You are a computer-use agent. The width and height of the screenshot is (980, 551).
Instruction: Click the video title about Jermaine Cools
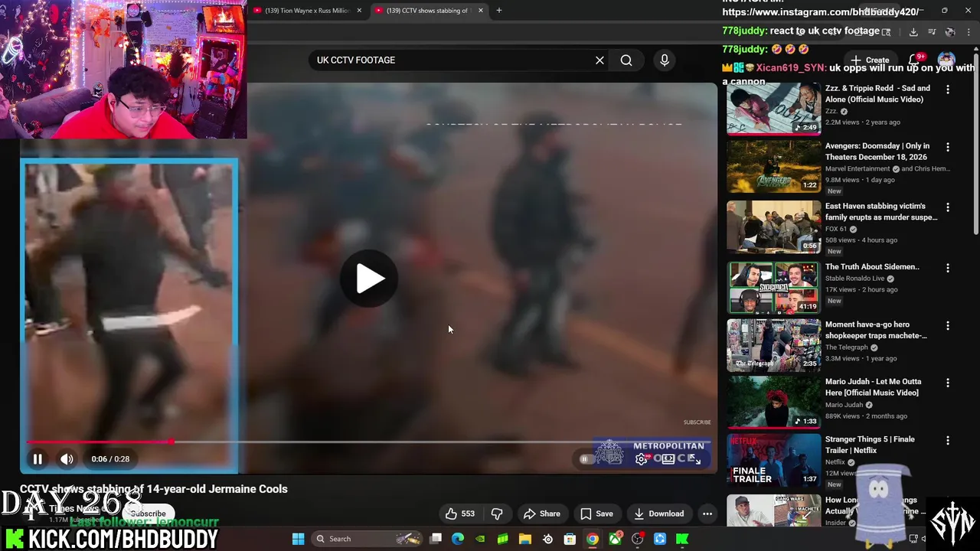[x=154, y=489]
